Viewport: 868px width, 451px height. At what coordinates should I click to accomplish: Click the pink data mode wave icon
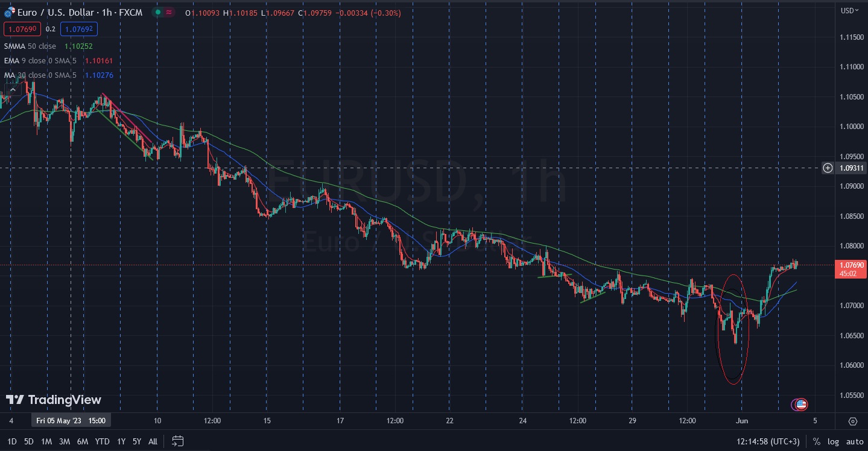pos(170,12)
